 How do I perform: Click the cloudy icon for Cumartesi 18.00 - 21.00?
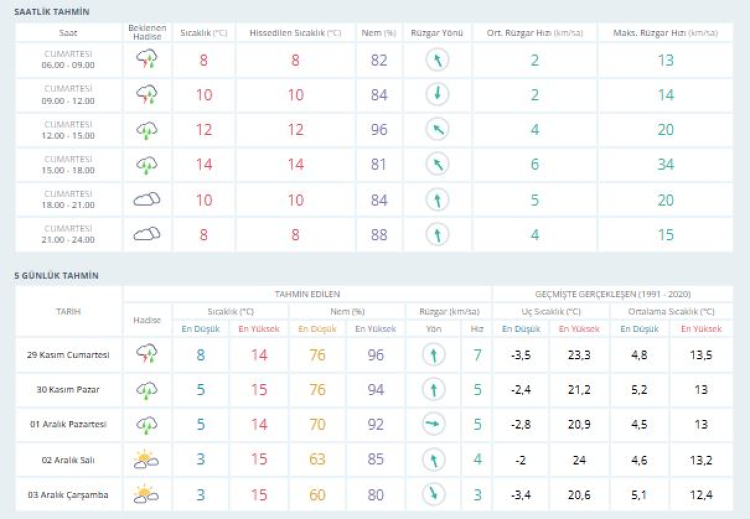coord(147,200)
